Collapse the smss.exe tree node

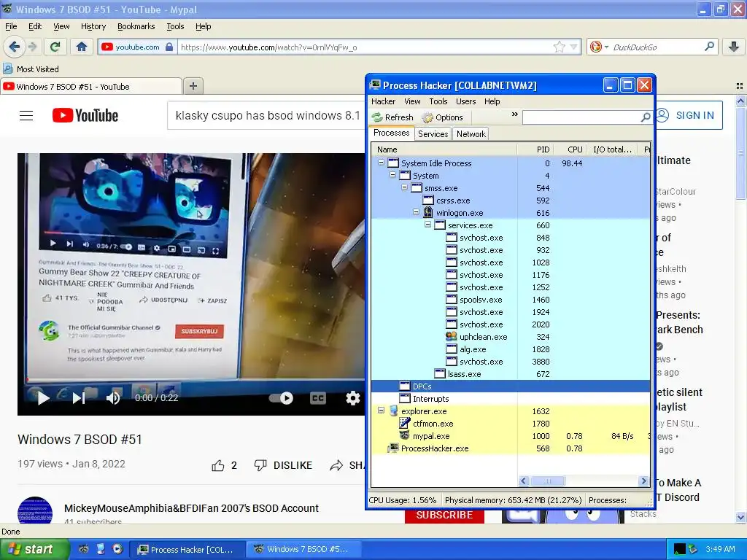(404, 187)
